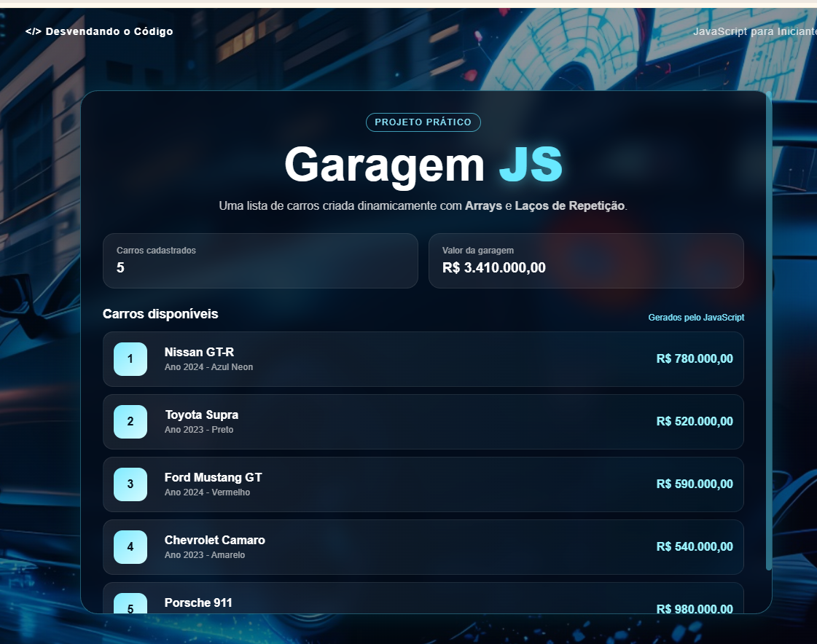Select the Chevrolet Camaro car name
This screenshot has width=817, height=644.
pyautogui.click(x=215, y=540)
